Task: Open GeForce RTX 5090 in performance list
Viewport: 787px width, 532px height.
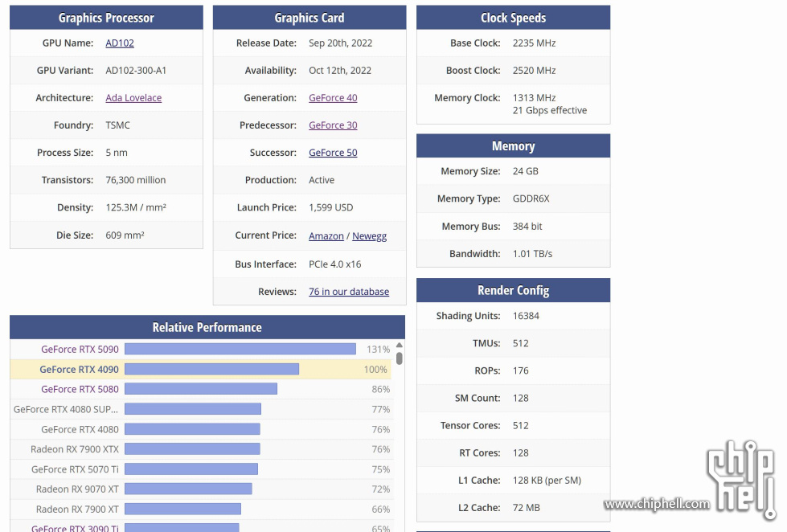Action: 80,350
